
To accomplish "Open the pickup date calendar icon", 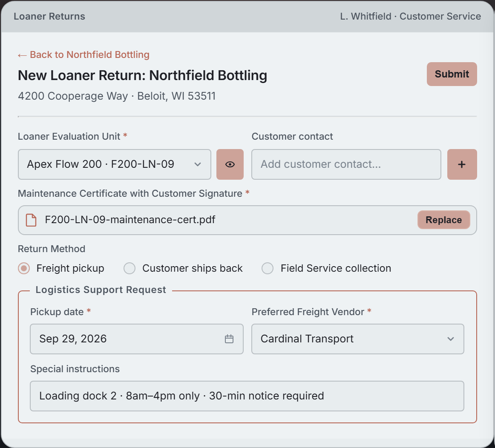I will pyautogui.click(x=229, y=339).
